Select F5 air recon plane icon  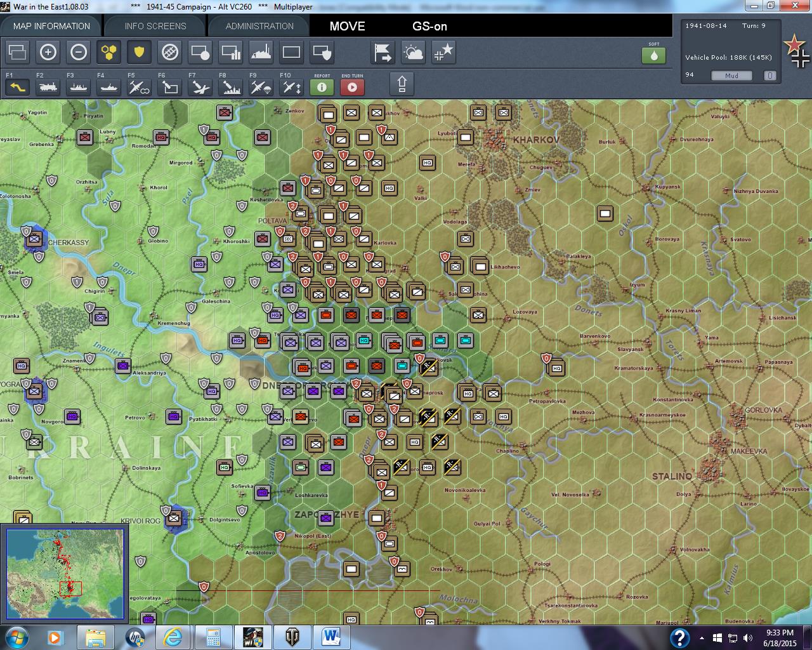(x=140, y=87)
